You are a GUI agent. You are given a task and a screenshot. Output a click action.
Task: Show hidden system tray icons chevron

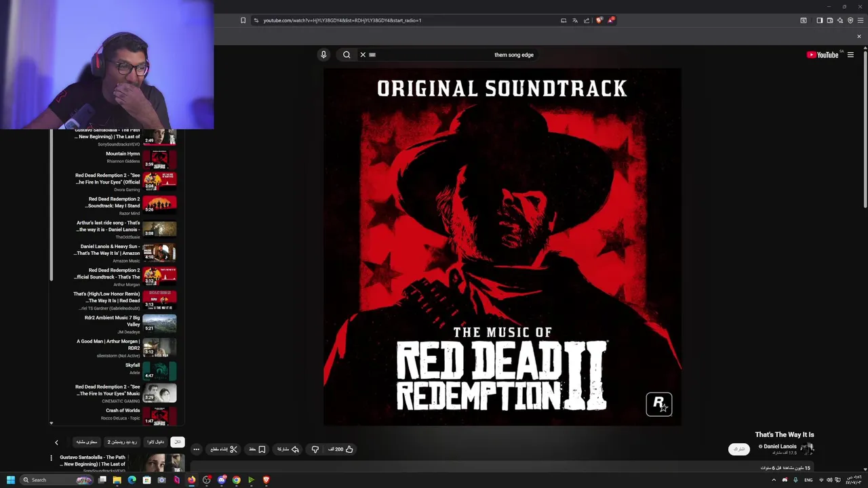click(774, 480)
